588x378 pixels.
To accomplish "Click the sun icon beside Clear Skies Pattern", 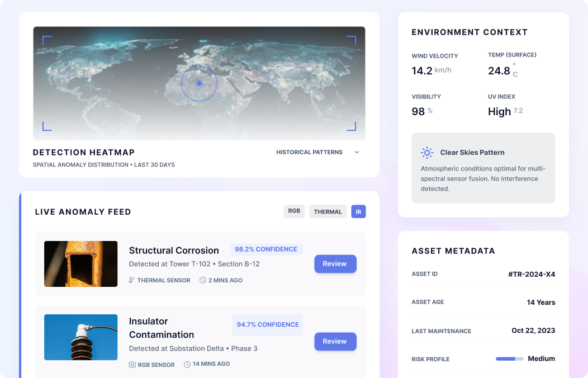I will coord(427,153).
